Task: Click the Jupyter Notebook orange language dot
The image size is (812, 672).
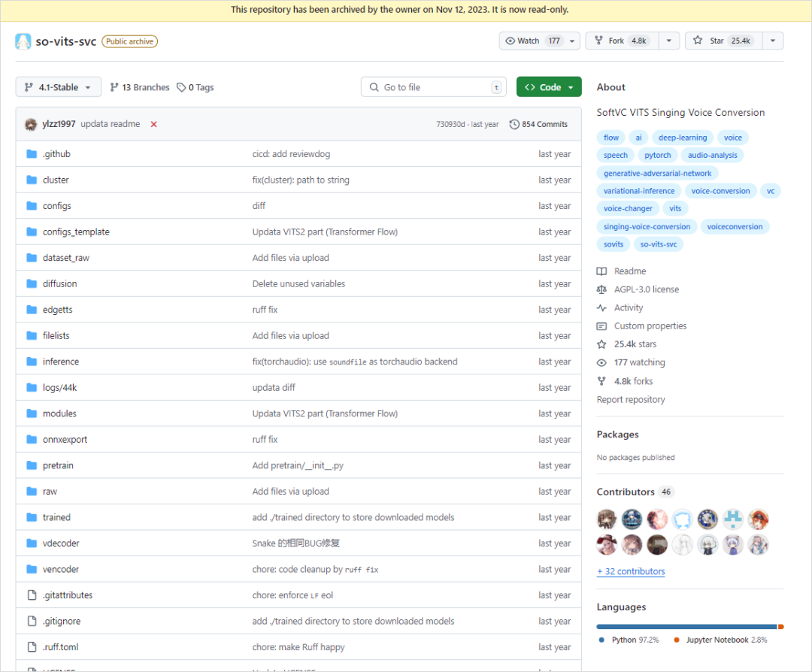Action: click(677, 640)
